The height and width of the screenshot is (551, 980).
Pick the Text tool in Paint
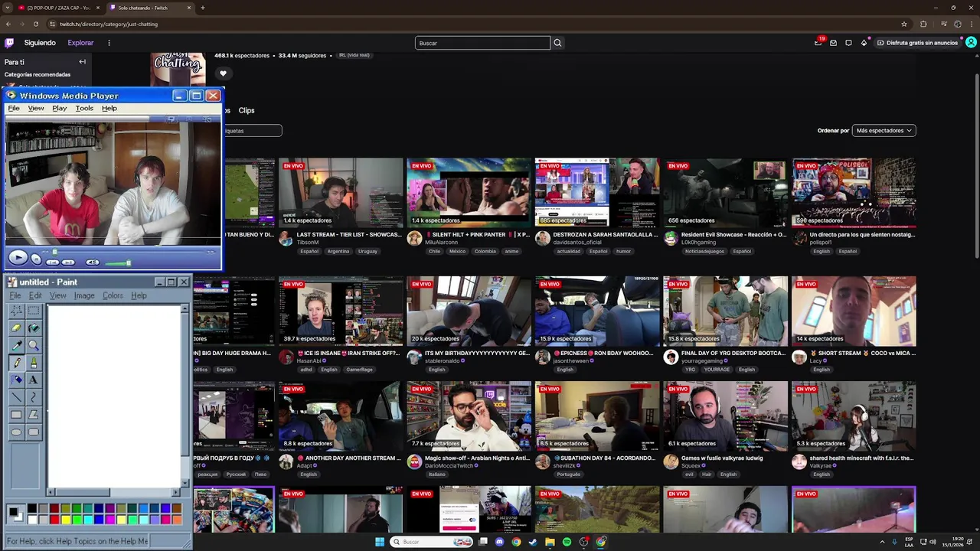pyautogui.click(x=34, y=380)
